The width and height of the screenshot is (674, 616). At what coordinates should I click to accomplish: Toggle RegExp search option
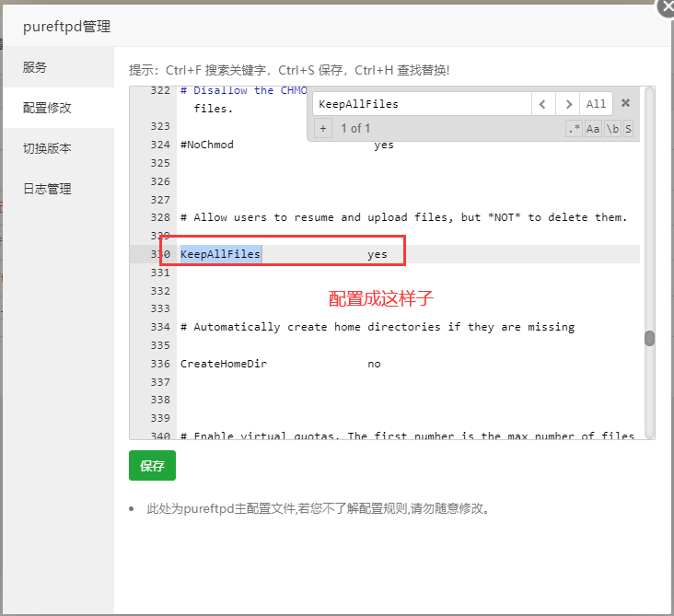point(574,129)
